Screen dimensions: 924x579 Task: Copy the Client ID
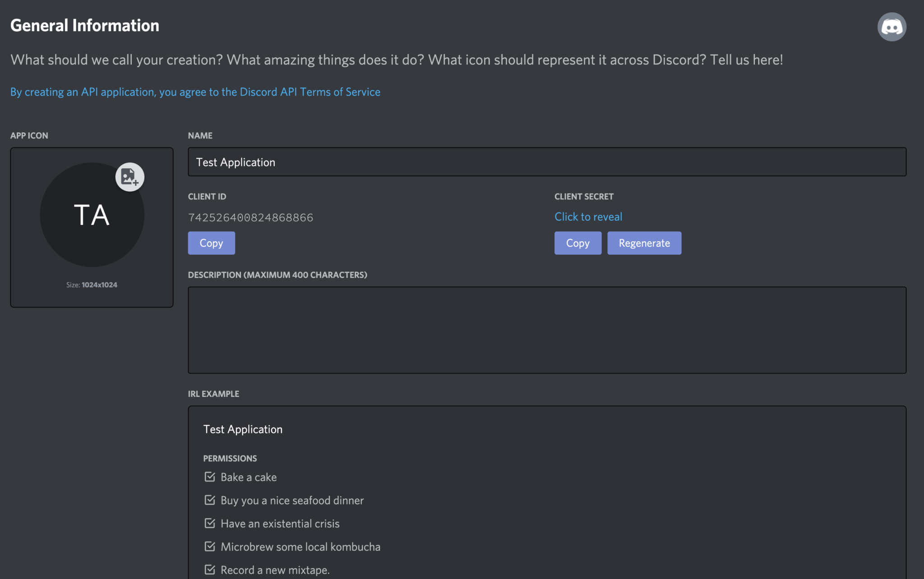tap(211, 243)
